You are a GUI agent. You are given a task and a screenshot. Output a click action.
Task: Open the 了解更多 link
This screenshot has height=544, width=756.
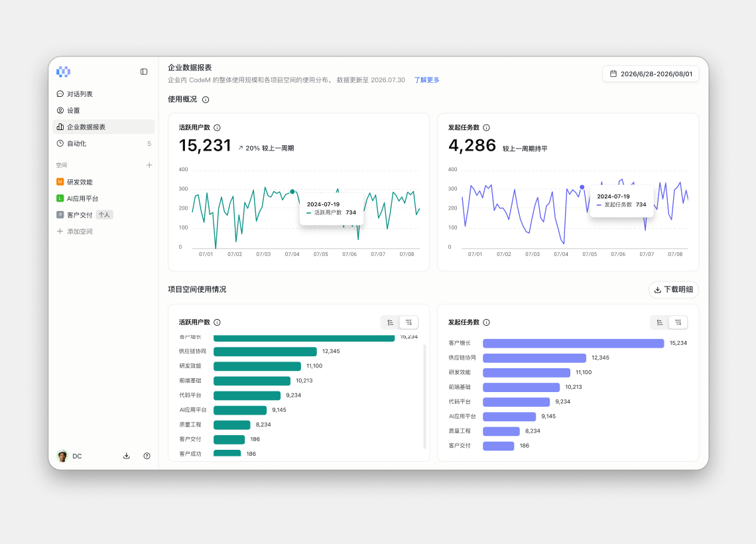426,80
